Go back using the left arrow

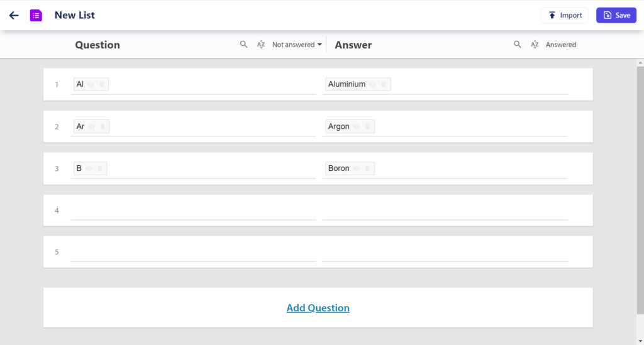[14, 16]
